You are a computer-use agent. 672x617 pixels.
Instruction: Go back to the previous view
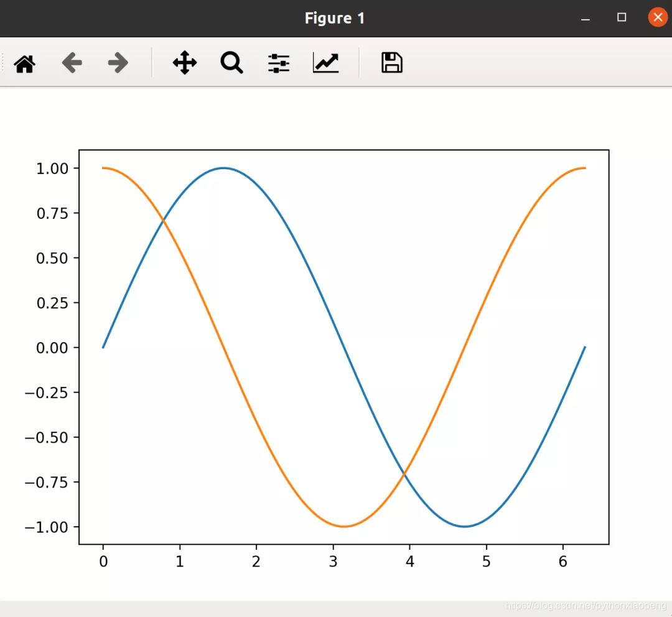coord(72,63)
